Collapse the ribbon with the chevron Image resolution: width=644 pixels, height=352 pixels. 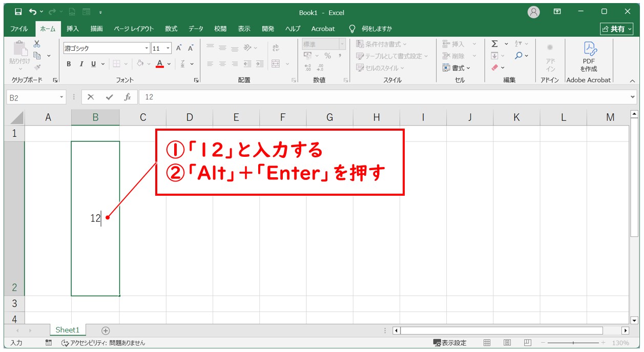point(632,80)
